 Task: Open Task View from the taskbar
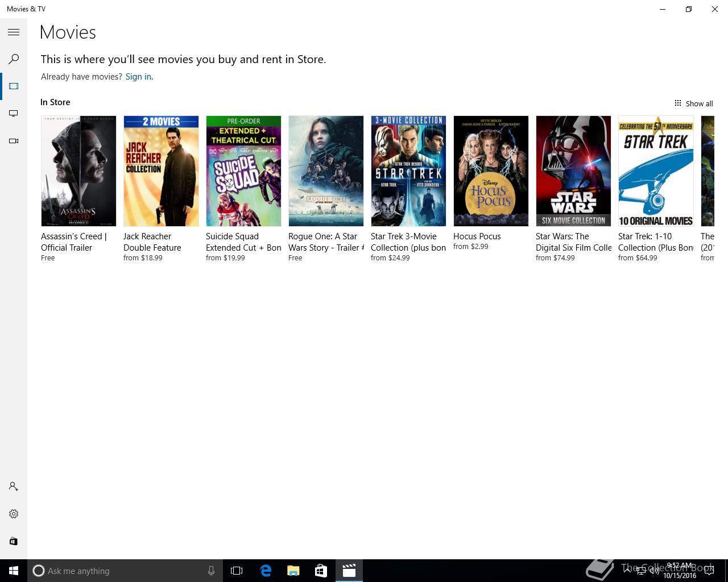tap(237, 571)
